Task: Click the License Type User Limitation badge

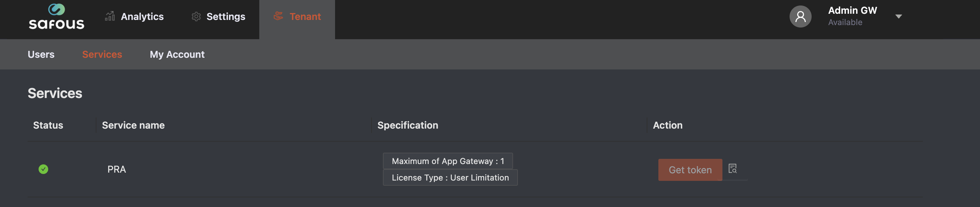Action: 450,177
